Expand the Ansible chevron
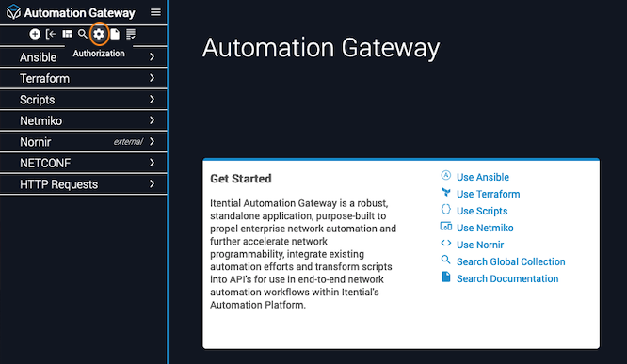627x364 pixels. point(152,57)
